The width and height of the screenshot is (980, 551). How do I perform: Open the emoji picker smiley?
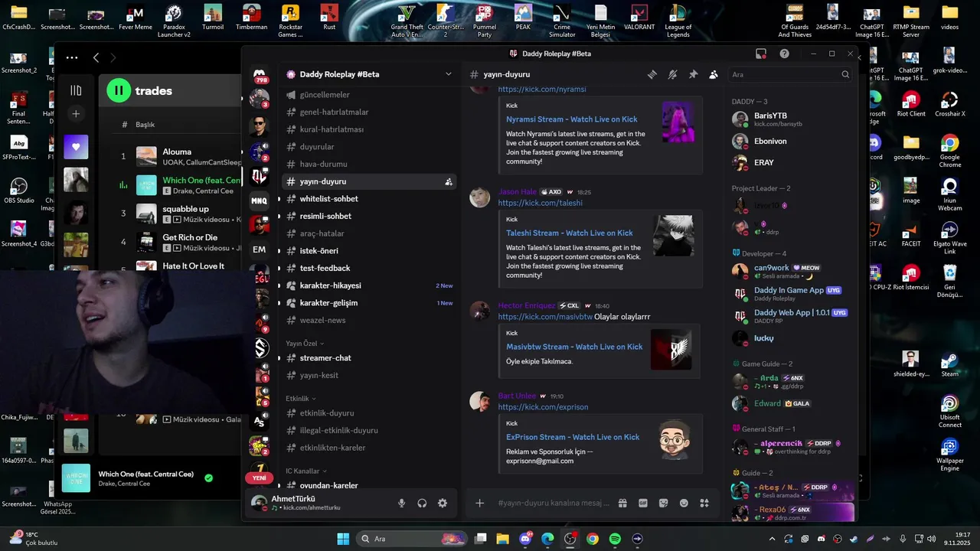684,503
